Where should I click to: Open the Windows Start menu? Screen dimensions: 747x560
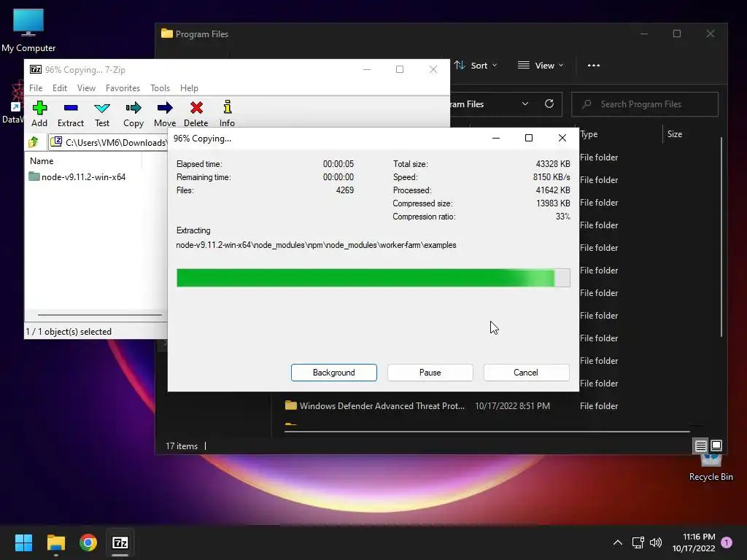(x=23, y=542)
